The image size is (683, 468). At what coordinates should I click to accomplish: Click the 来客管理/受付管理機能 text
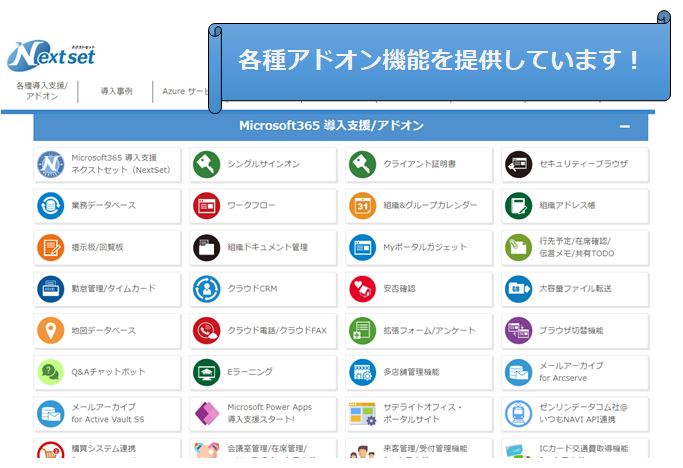(426, 448)
